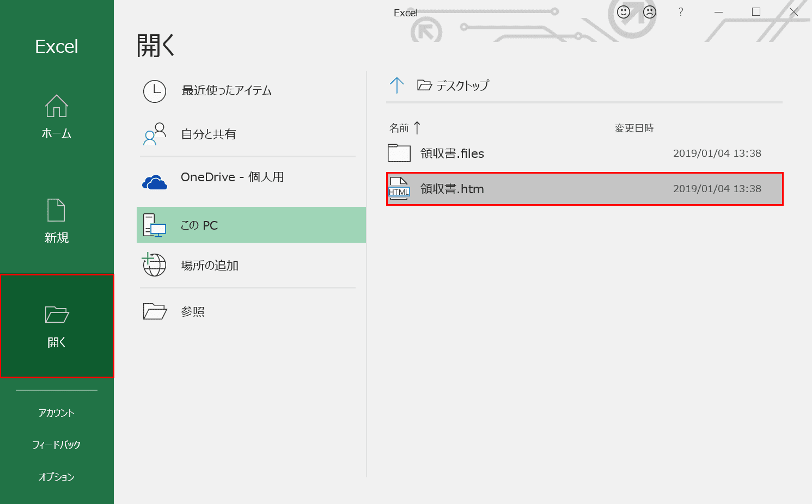Sort files by 変更日時 column header
Image resolution: width=812 pixels, height=504 pixels.
click(634, 128)
